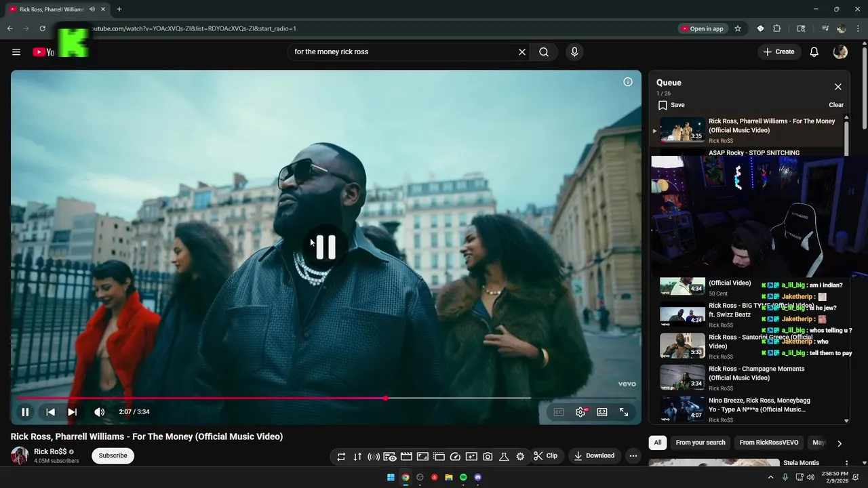
Task: Click the red progress scrubber dot
Action: click(385, 399)
